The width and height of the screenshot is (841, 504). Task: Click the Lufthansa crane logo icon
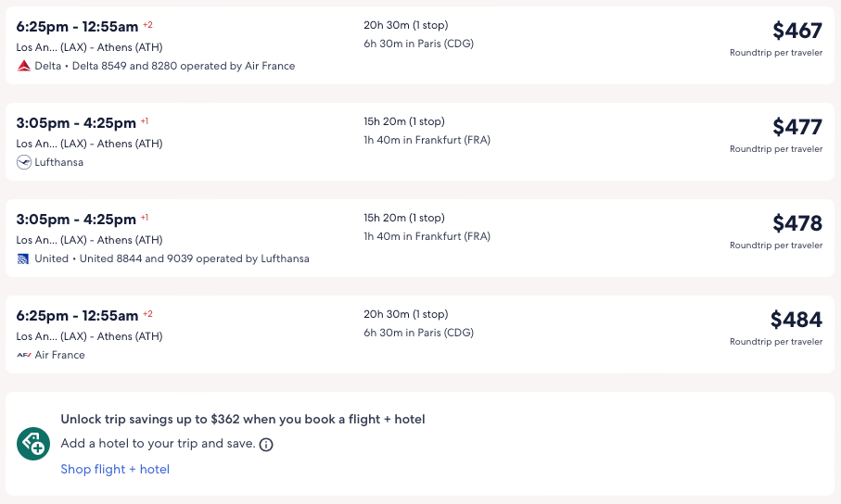point(24,162)
